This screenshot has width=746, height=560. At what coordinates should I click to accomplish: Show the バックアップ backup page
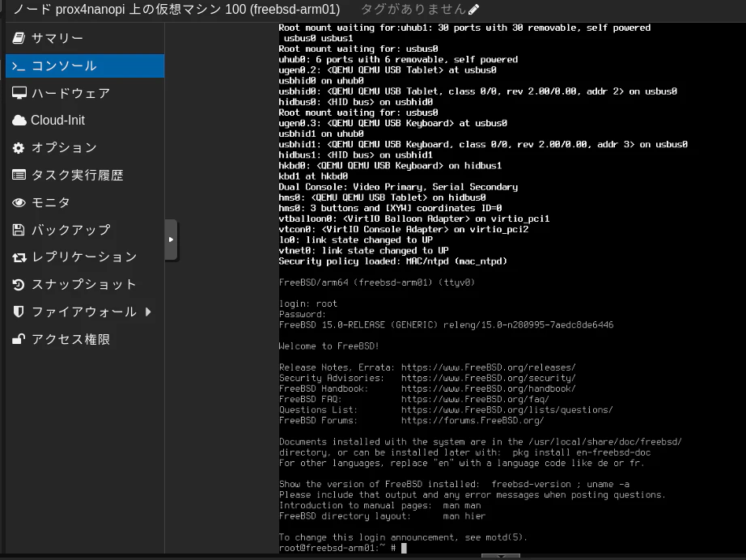pyautogui.click(x=85, y=231)
